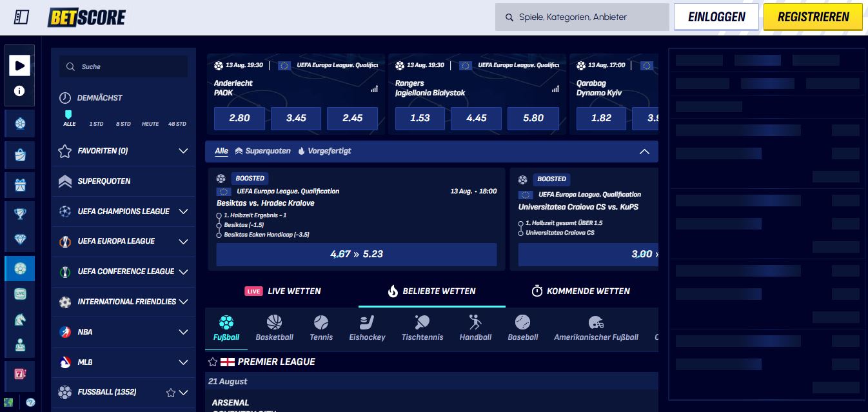Click the Registrieren button

click(813, 17)
